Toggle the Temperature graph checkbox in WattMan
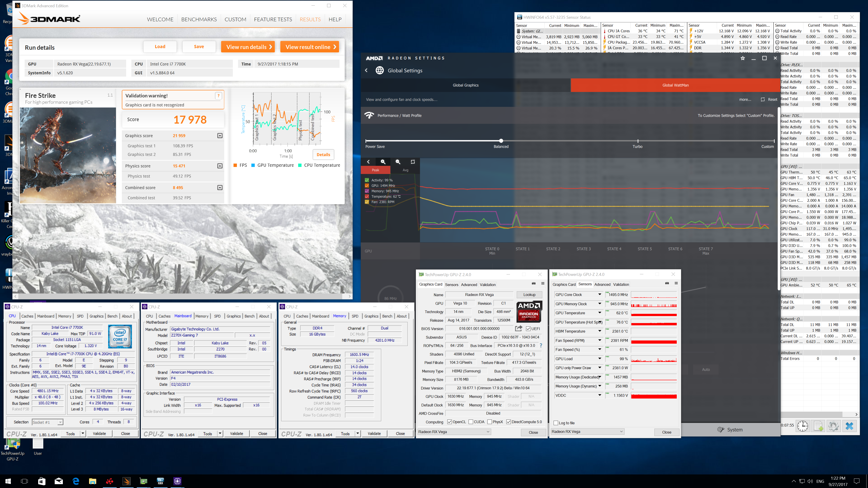Screen dimensions: 868x488 click(x=367, y=196)
